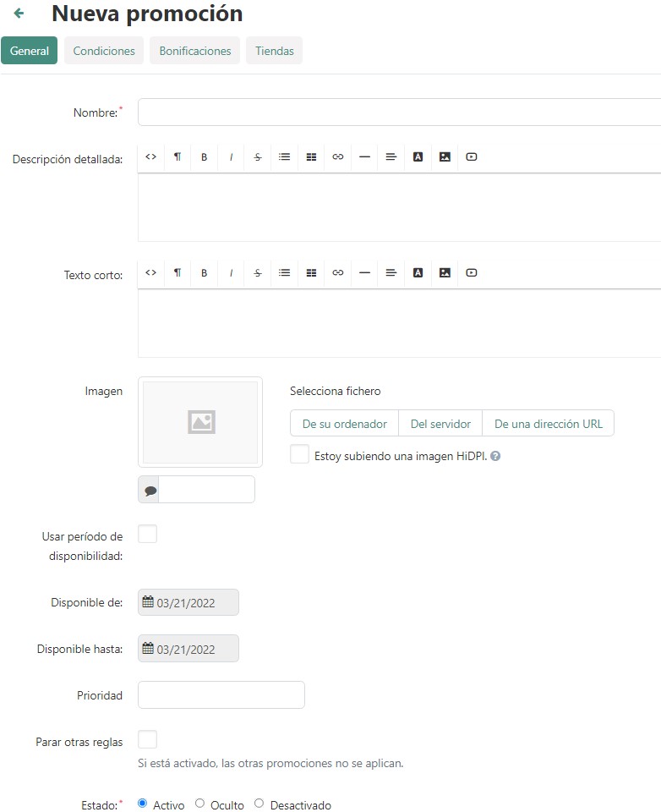Click image icon in Descripción detallada toolbar
The image size is (661, 812).
pyautogui.click(x=445, y=157)
